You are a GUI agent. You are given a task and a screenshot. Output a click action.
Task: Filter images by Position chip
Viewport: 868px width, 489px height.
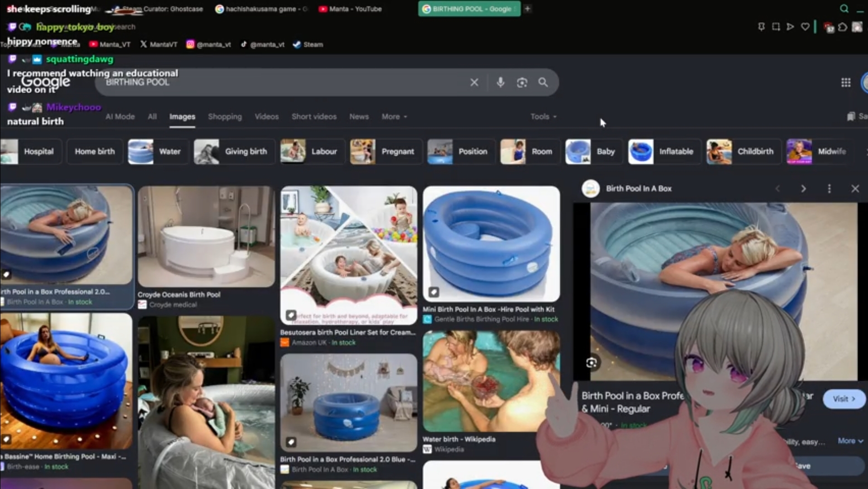pyautogui.click(x=460, y=152)
